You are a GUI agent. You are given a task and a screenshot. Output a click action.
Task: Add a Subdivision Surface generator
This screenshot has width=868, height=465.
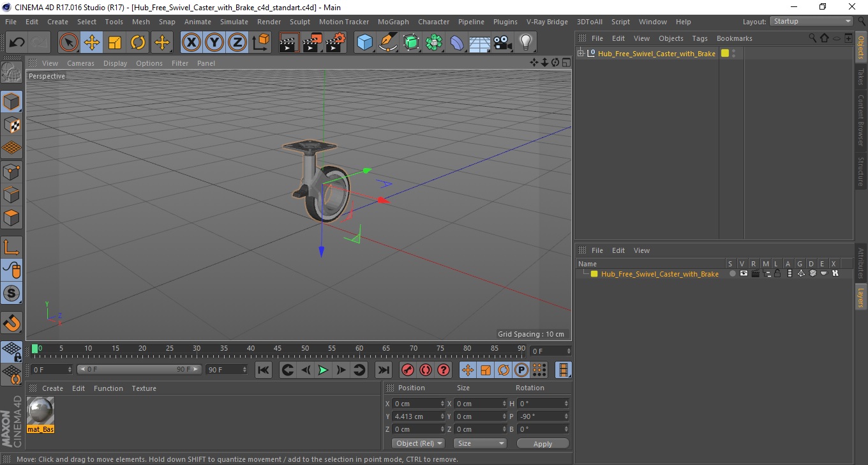tap(411, 43)
